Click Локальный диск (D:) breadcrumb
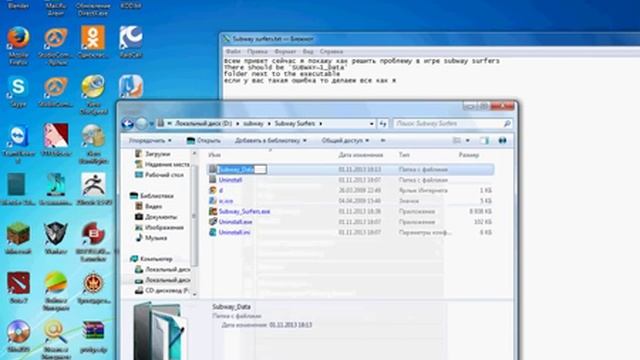The image size is (640, 360). [x=203, y=123]
